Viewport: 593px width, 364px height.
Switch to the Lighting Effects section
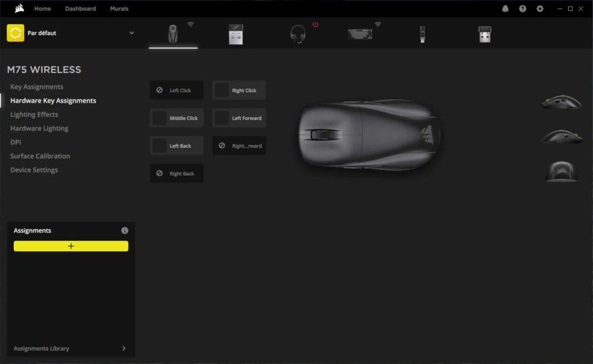[34, 115]
